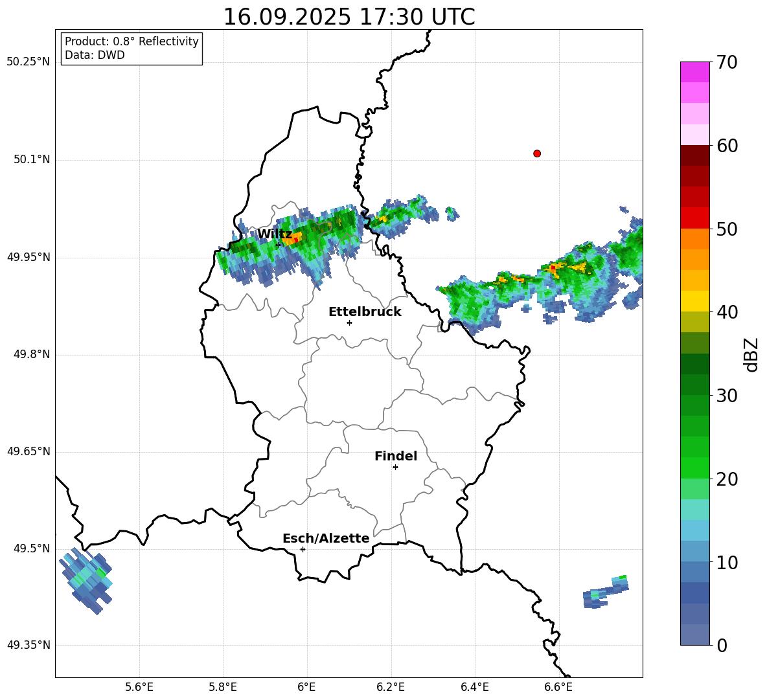Click the Findel station cross marker

[395, 468]
